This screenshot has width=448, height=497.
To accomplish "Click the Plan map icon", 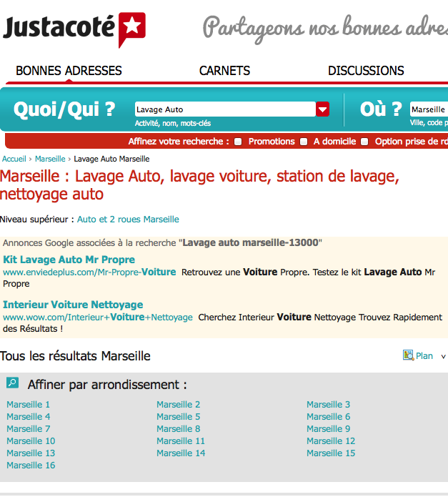I will pos(408,355).
